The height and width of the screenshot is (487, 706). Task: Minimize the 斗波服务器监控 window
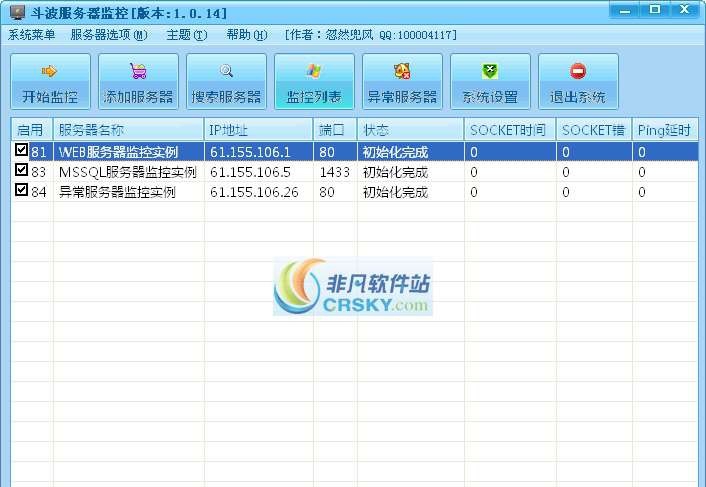pos(625,10)
